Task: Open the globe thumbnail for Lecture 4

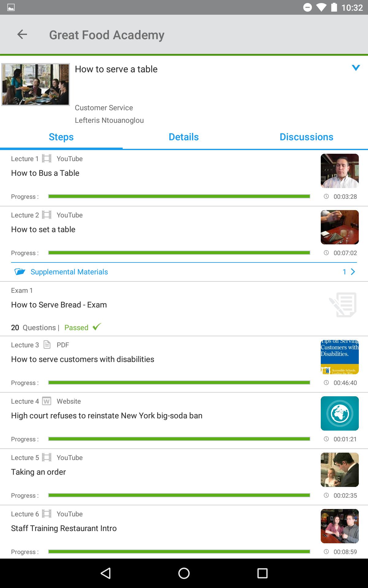Action: coord(340,413)
